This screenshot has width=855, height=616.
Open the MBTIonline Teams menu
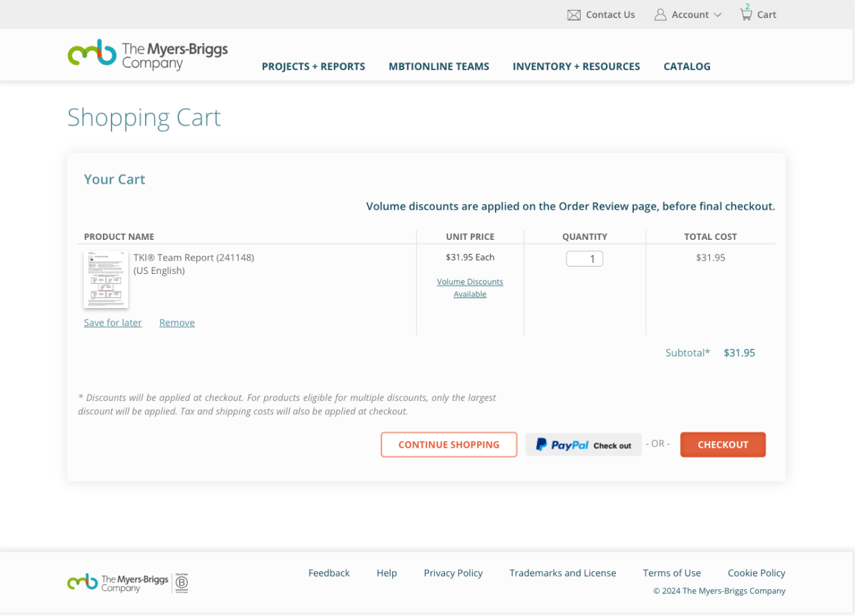439,66
